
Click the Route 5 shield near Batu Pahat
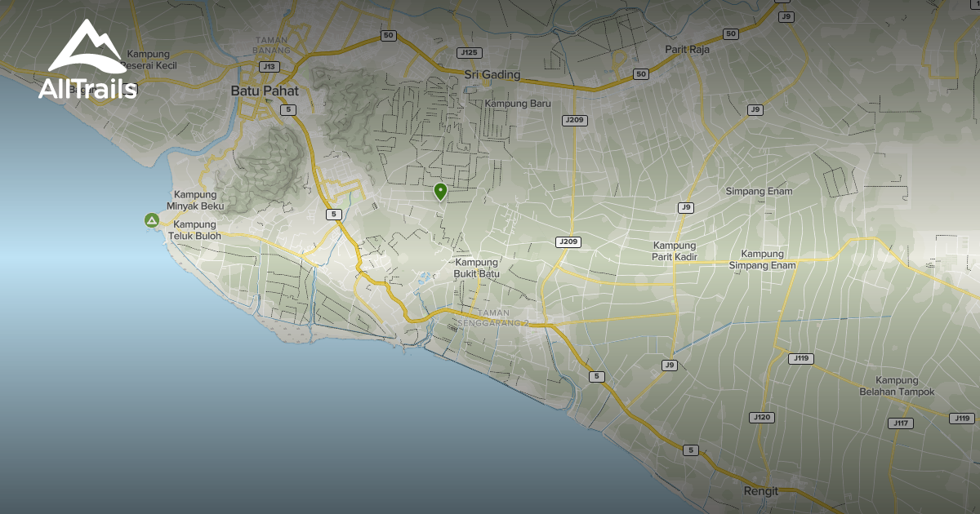289,110
